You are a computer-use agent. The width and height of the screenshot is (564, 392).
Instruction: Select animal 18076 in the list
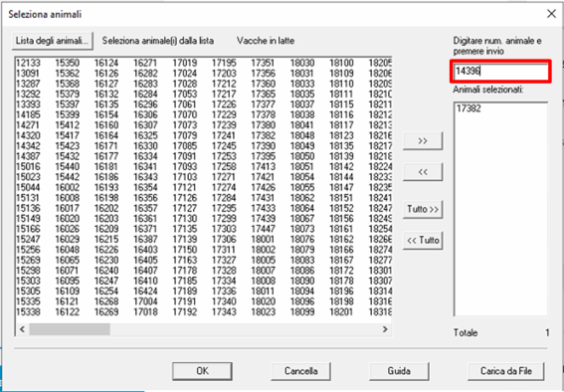tap(302, 239)
